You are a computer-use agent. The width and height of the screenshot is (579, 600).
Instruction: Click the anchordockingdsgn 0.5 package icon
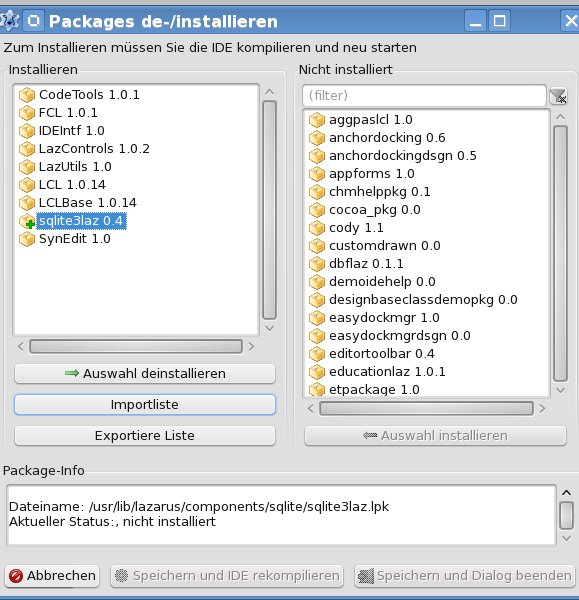(317, 156)
